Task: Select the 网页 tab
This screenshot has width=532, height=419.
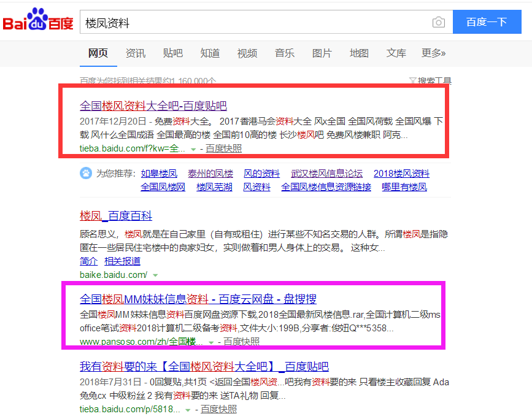Action: (x=98, y=53)
